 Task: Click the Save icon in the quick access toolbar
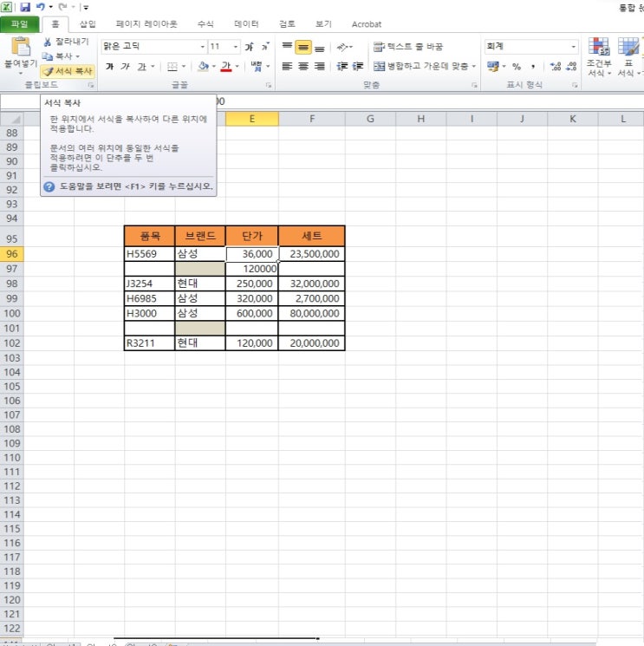click(x=25, y=7)
